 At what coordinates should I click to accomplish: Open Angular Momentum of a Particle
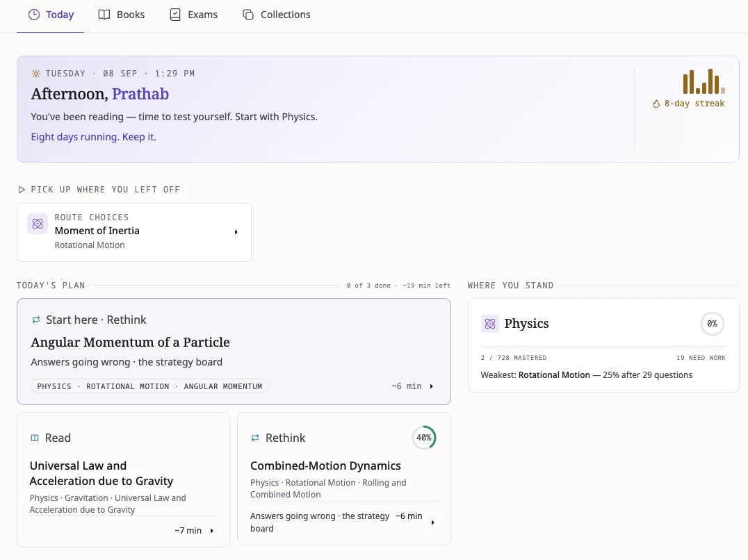pos(234,352)
